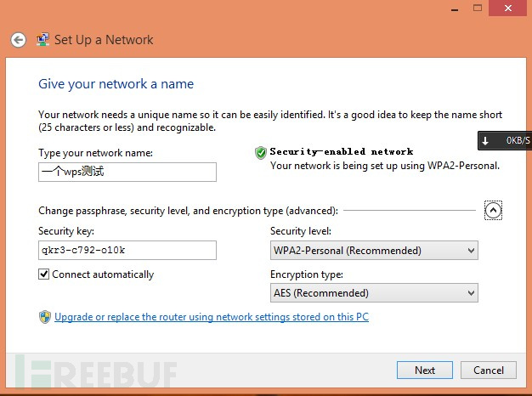This screenshot has height=396, width=532.
Task: Minimize the Set Up a Network window
Action: [455, 8]
